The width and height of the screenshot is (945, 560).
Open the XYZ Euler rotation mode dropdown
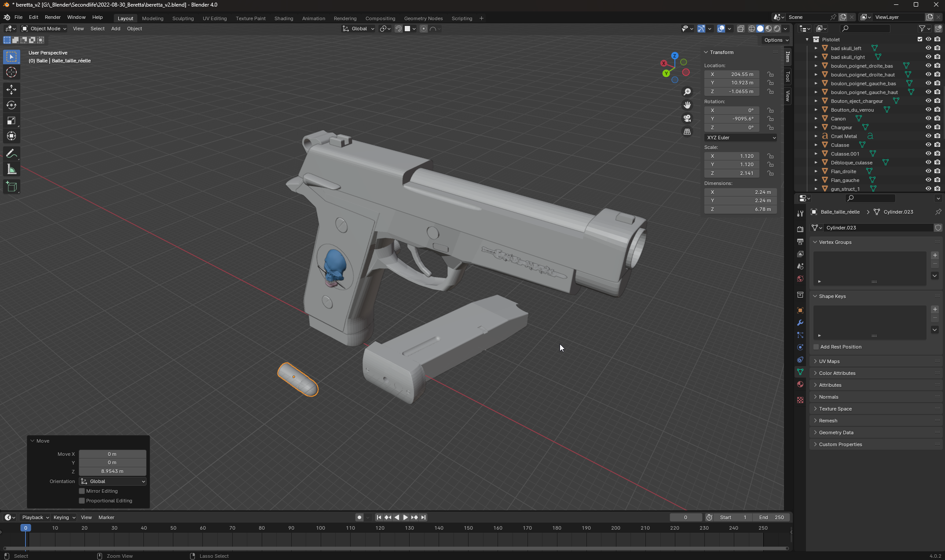740,138
